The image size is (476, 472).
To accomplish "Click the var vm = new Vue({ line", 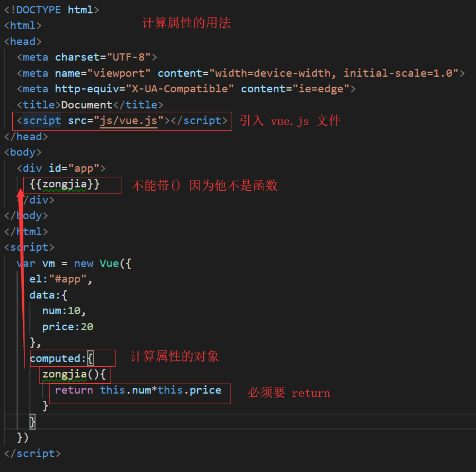I will (74, 263).
